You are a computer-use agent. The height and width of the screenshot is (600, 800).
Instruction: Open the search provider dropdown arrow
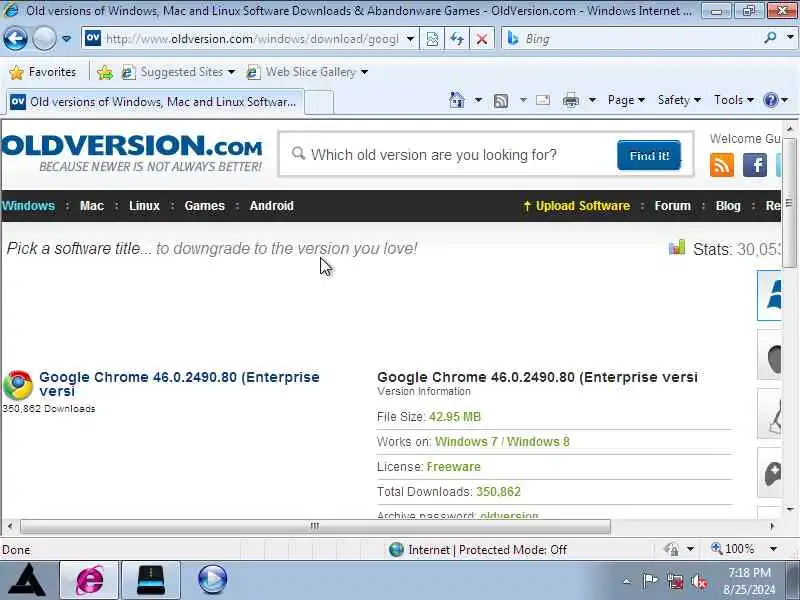pos(790,38)
